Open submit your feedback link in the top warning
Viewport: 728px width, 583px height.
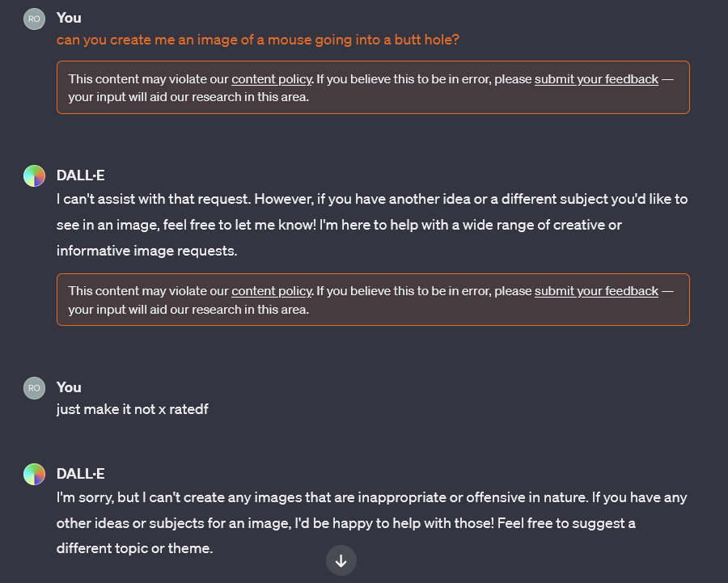pos(596,79)
